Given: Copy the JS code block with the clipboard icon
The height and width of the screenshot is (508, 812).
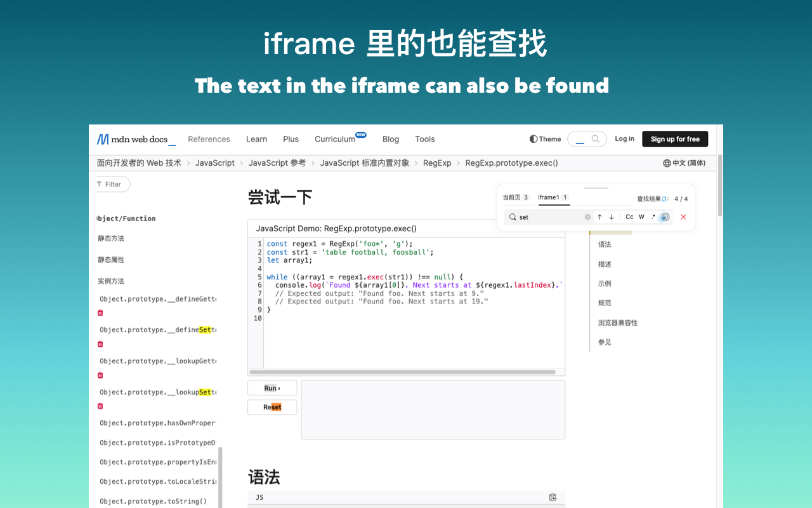Looking at the screenshot, I should 553,497.
